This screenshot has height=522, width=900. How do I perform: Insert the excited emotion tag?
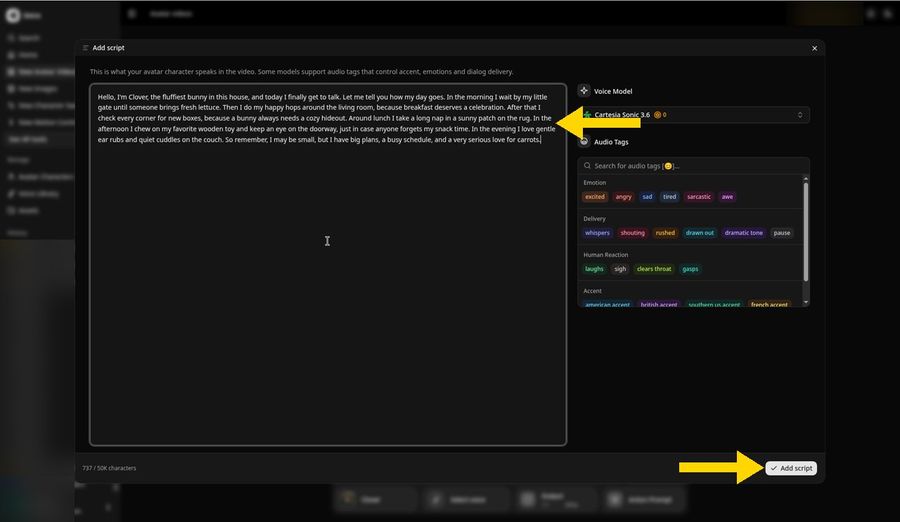[x=595, y=196]
